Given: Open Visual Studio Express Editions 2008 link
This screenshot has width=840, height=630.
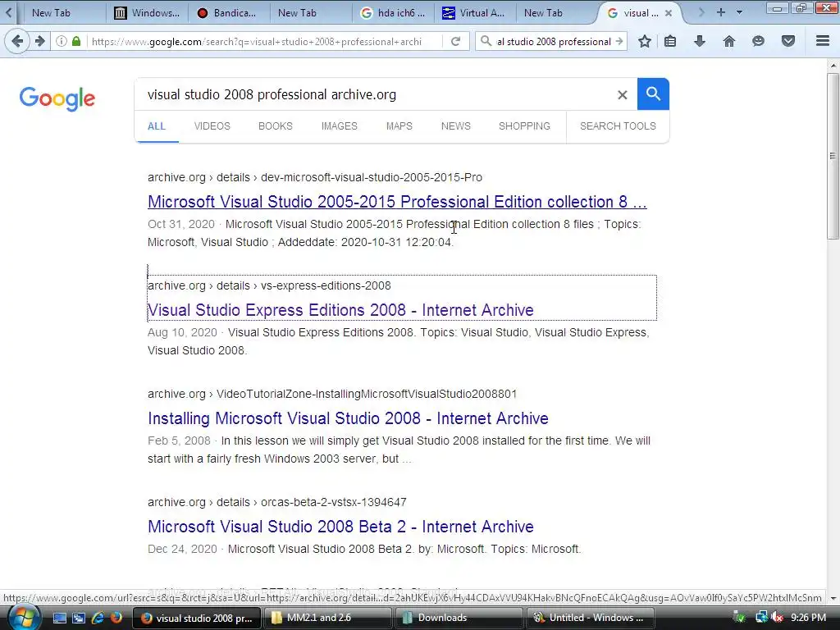Looking at the screenshot, I should point(340,310).
